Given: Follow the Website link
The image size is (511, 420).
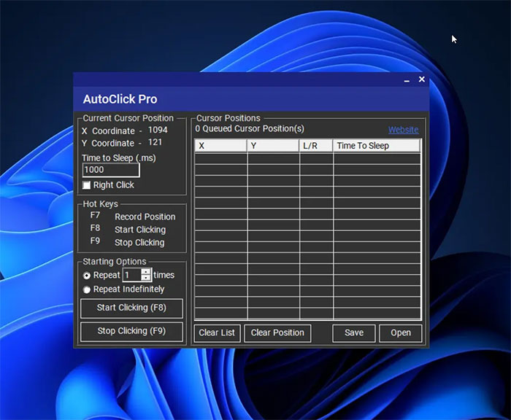Looking at the screenshot, I should (x=403, y=130).
